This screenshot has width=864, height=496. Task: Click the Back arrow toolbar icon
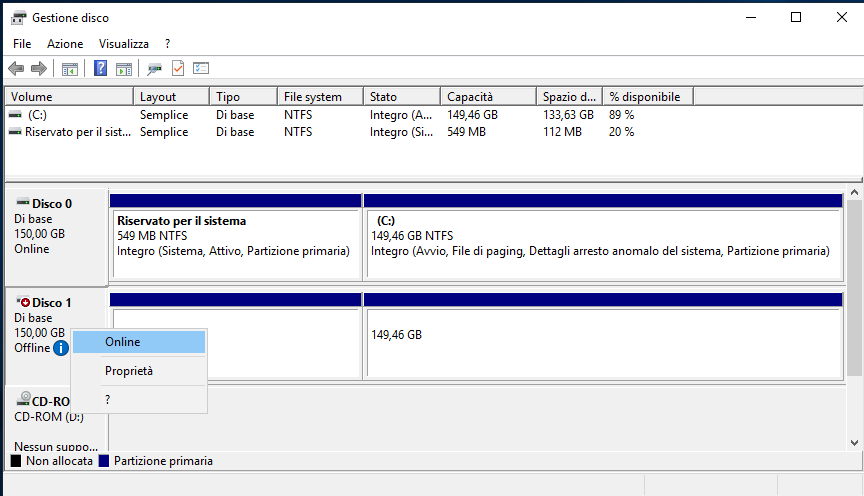(x=16, y=68)
